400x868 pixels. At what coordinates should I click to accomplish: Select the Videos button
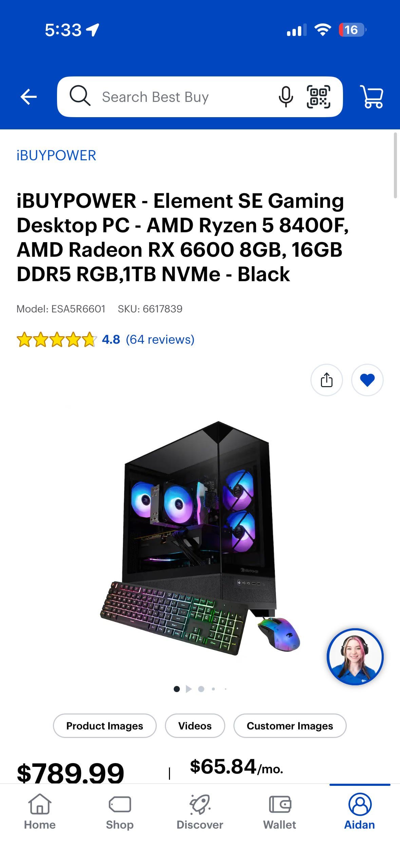tap(195, 726)
